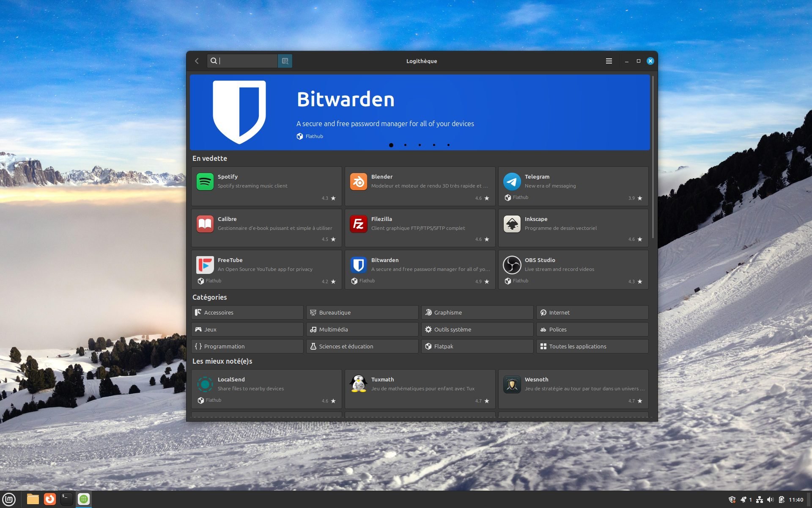Screen dimensions: 812x508
Task: Open the Jeux category
Action: 247,329
